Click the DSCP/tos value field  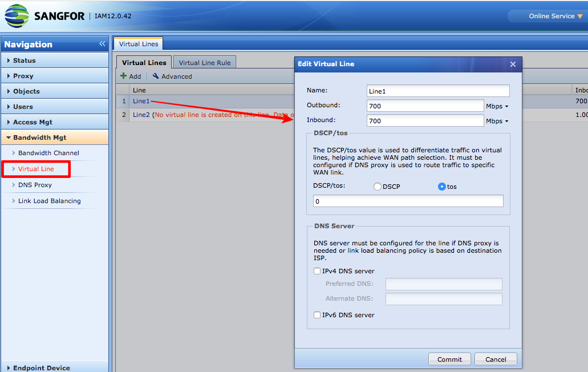click(408, 201)
